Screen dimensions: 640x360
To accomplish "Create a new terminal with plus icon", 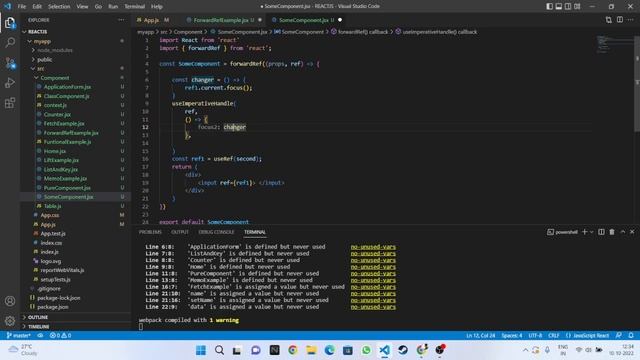I will (584, 232).
